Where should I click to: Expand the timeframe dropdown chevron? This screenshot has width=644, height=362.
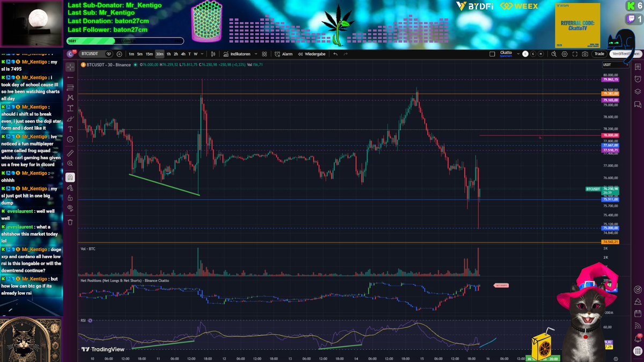(x=202, y=54)
